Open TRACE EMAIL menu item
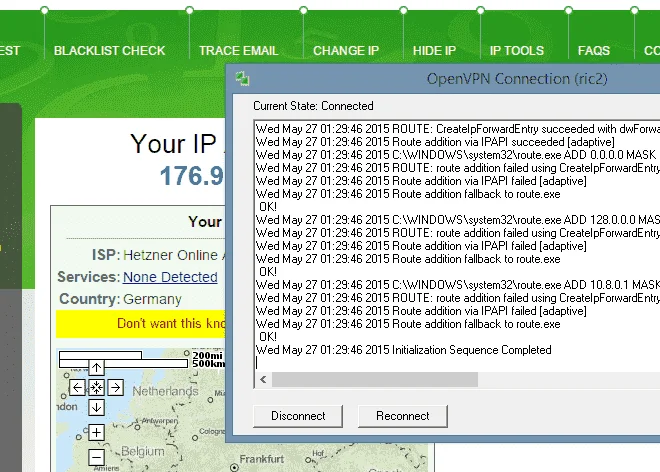The width and height of the screenshot is (660, 472). coord(239,51)
